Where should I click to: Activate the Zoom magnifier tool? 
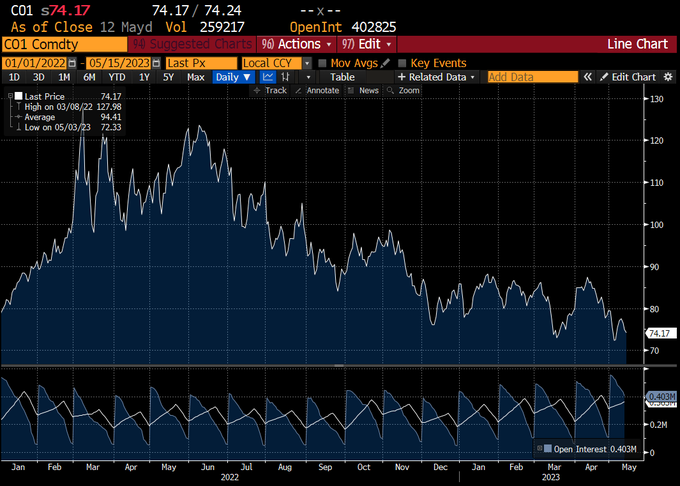[x=404, y=90]
